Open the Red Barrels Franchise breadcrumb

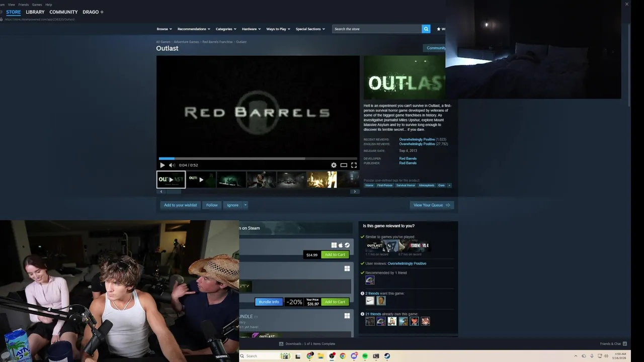coord(217,42)
